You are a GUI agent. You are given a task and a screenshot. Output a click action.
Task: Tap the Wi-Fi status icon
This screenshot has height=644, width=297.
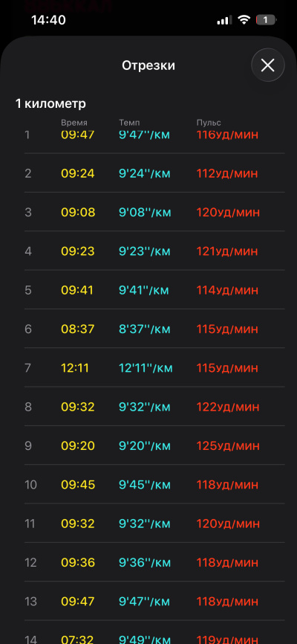[244, 20]
